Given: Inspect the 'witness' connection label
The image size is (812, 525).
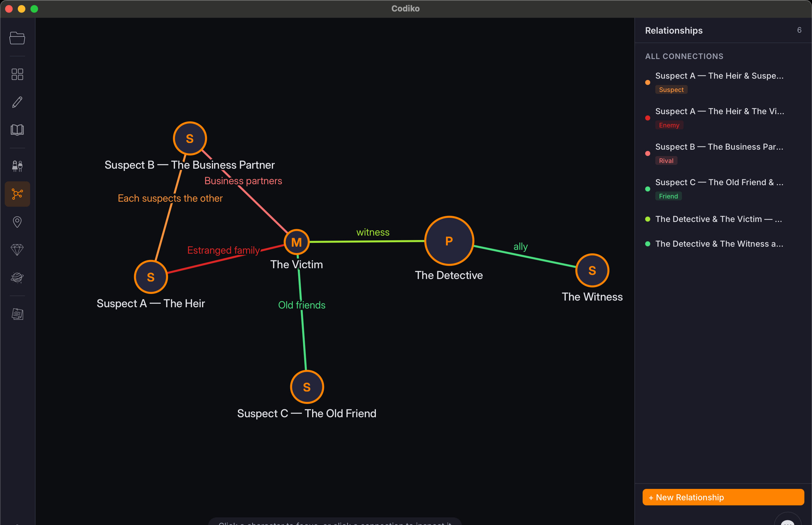Looking at the screenshot, I should click(373, 232).
